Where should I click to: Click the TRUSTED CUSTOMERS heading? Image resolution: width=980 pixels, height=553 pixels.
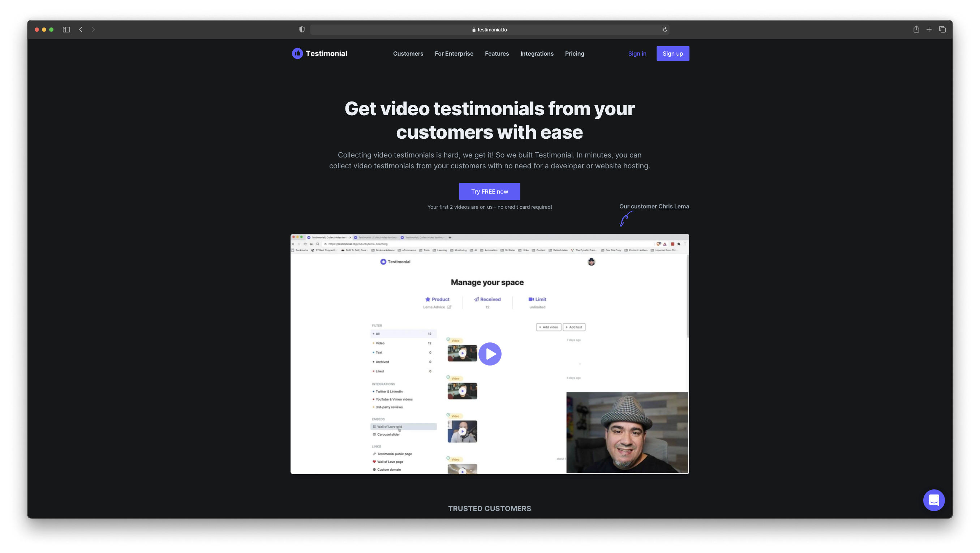489,509
